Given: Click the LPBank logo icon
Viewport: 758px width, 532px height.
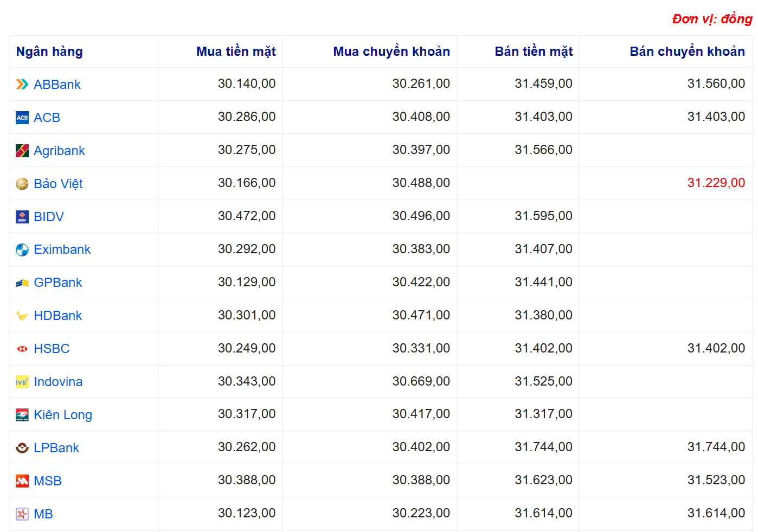Looking at the screenshot, I should click(22, 448).
